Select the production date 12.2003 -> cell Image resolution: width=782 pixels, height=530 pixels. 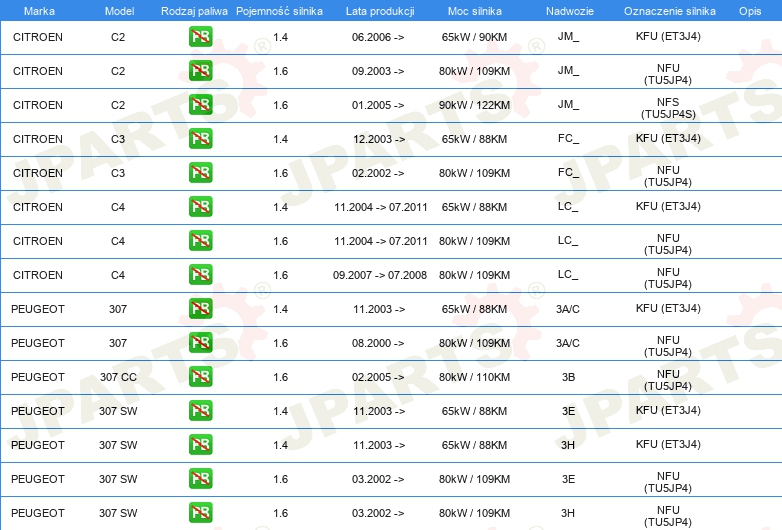tap(379, 139)
